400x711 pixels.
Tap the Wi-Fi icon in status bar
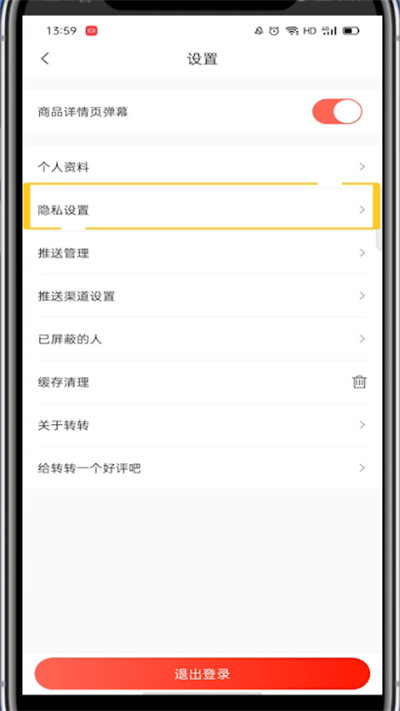tap(292, 31)
